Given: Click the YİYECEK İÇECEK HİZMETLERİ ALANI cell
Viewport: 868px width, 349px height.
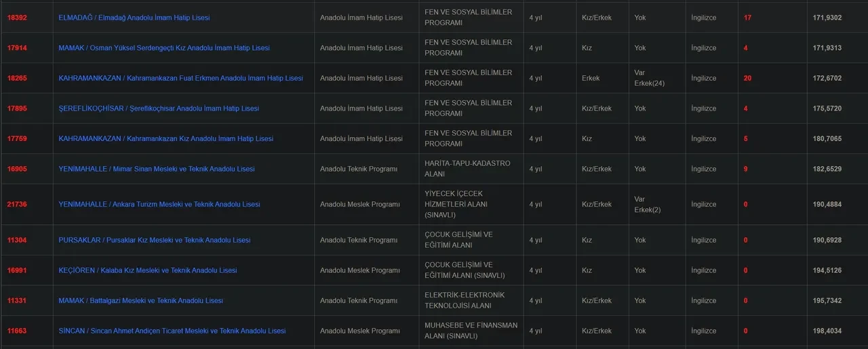Looking at the screenshot, I should [456, 204].
